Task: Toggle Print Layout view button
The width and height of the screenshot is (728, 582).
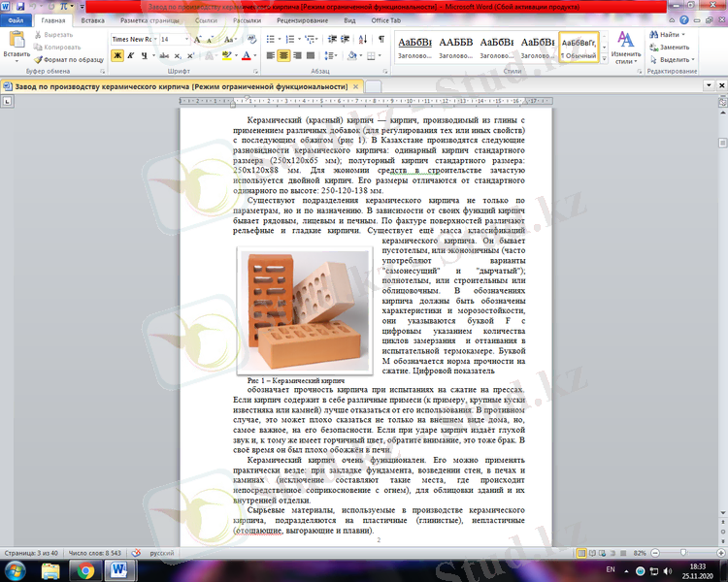Action: tap(581, 553)
